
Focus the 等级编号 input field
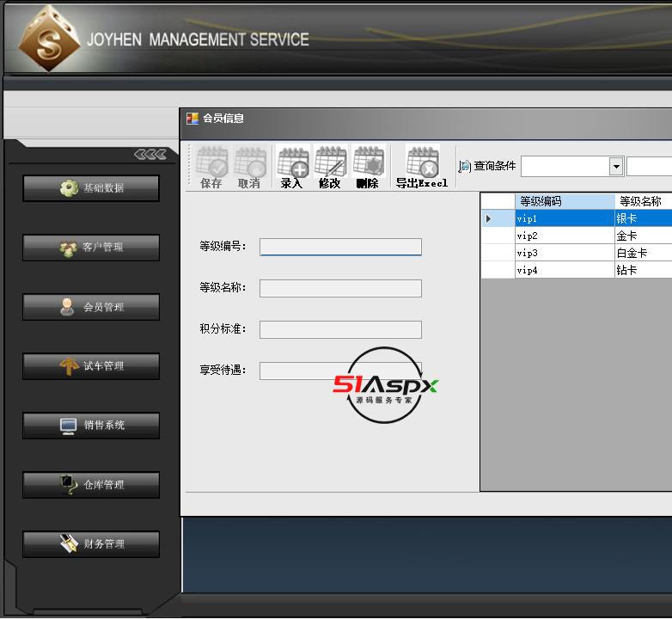[340, 247]
